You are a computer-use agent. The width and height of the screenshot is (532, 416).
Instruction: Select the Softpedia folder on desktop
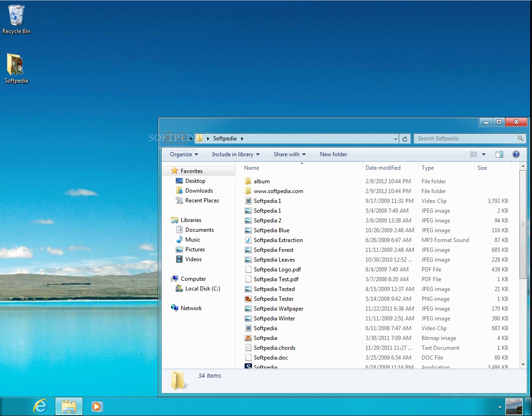click(16, 69)
